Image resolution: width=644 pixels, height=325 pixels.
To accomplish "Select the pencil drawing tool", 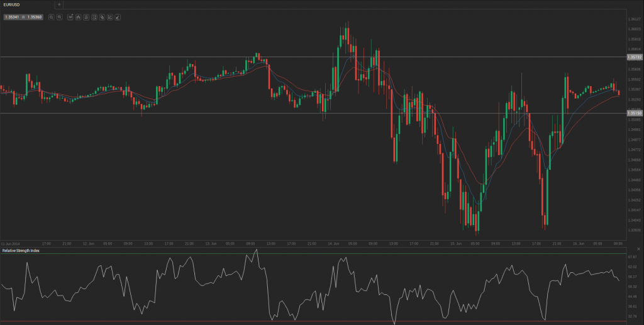I will click(118, 17).
